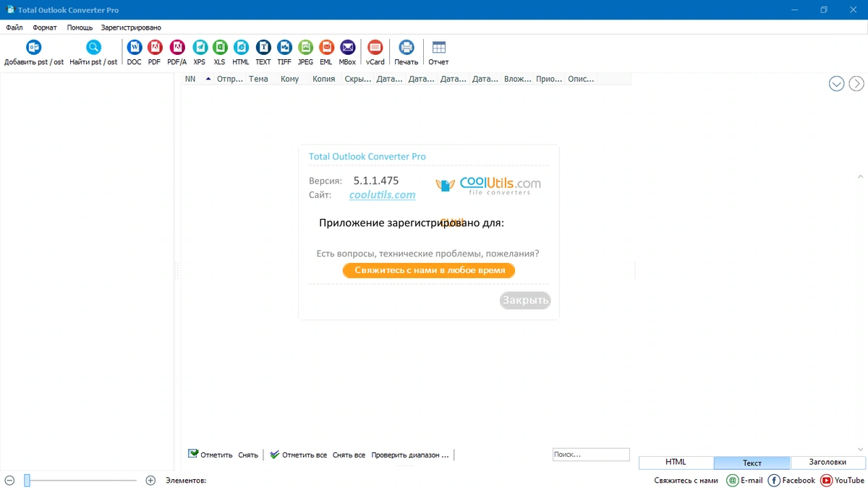Image resolution: width=868 pixels, height=490 pixels.
Task: Click right arrow circle above preview
Action: pos(856,84)
